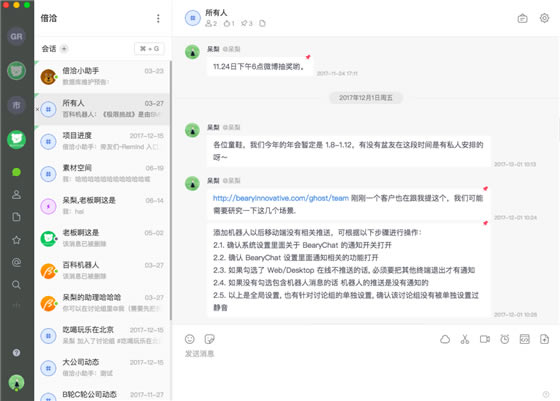Open bearyinnovative.com/ghost/team link
The image size is (560, 401).
pos(281,198)
